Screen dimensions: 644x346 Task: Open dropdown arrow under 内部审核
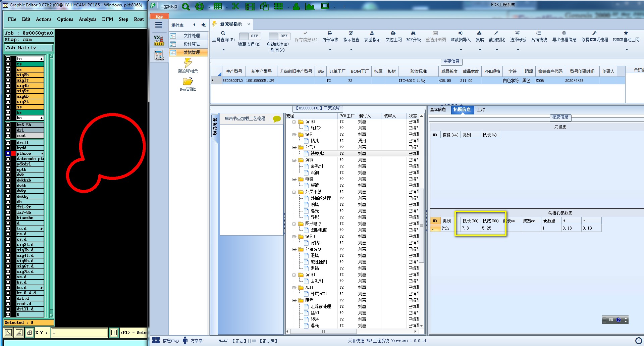(330, 50)
